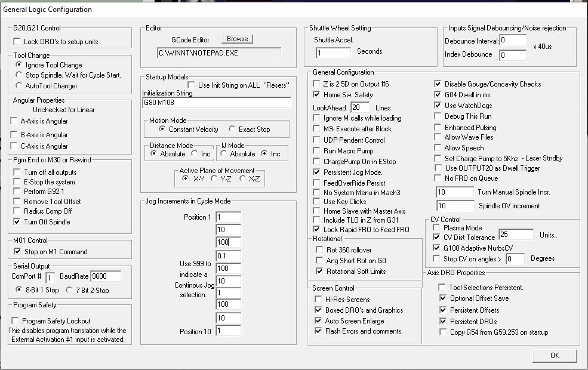Toggle Radius Comp Off checkbox

pos(17,211)
